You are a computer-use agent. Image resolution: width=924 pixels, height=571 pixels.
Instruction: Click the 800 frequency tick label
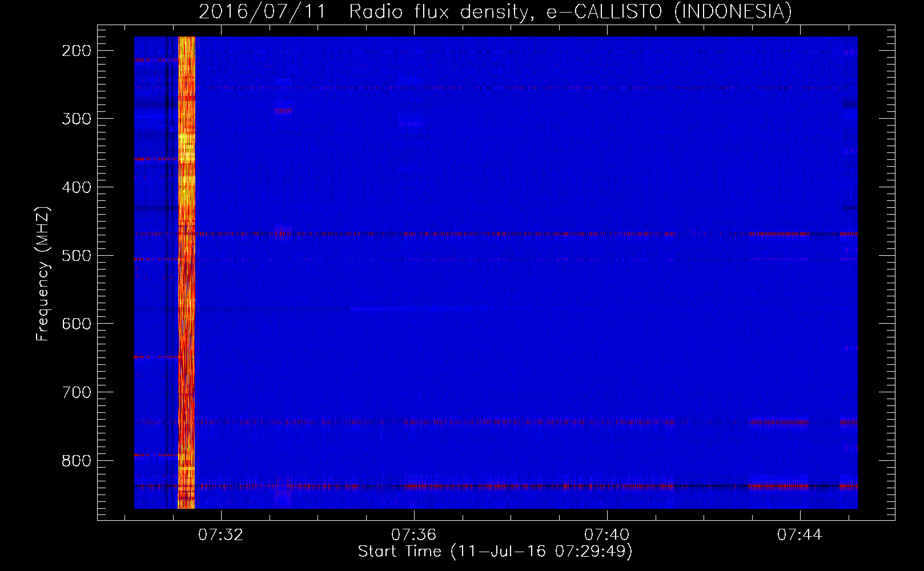pyautogui.click(x=77, y=461)
